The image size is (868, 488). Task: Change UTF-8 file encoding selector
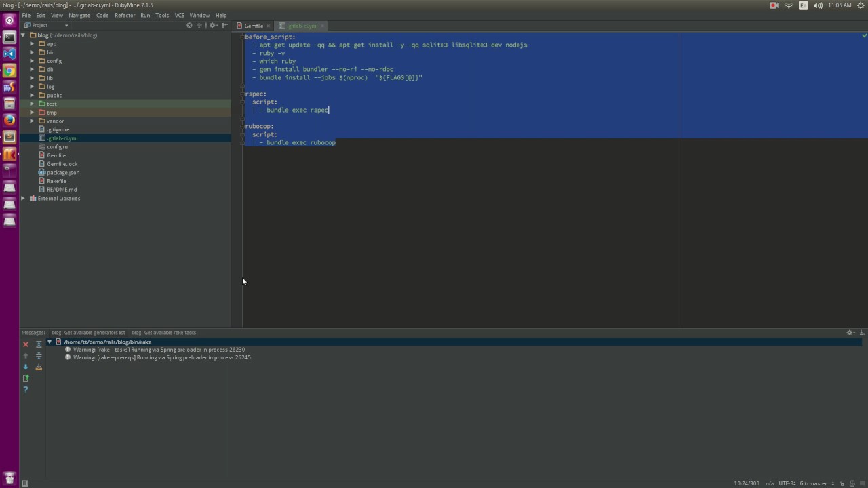click(787, 483)
